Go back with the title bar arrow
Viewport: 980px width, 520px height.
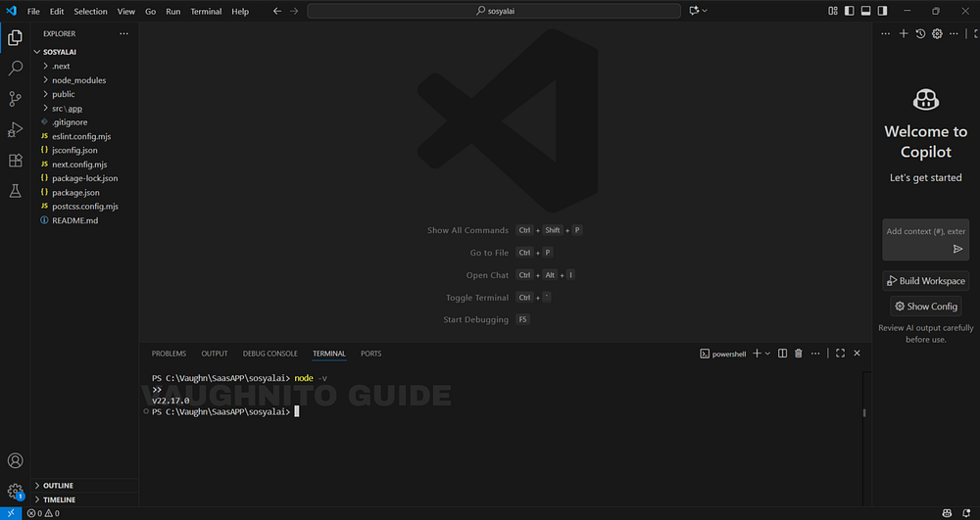pos(277,11)
